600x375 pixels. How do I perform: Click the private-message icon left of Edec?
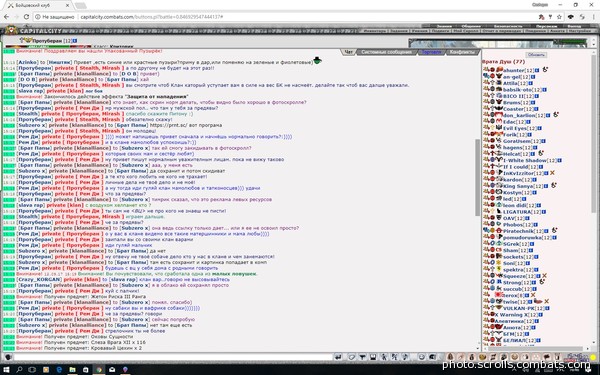486,121
